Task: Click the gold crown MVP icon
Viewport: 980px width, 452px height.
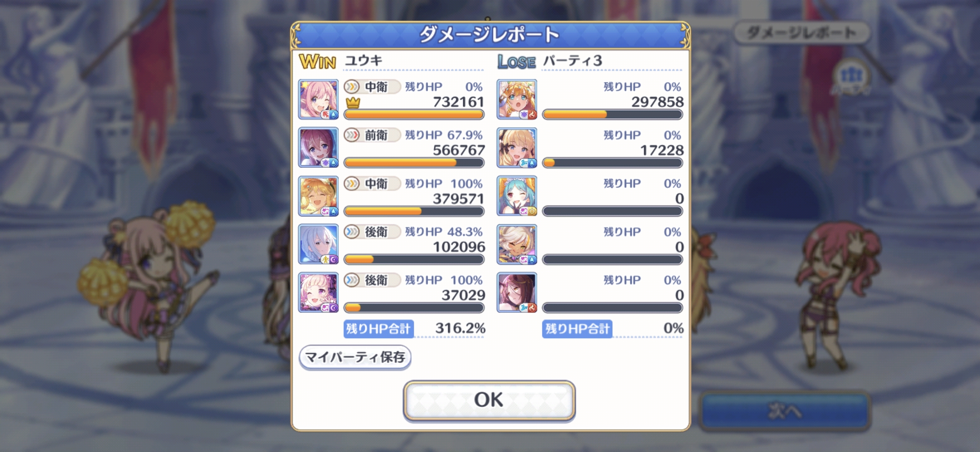Action: (353, 102)
